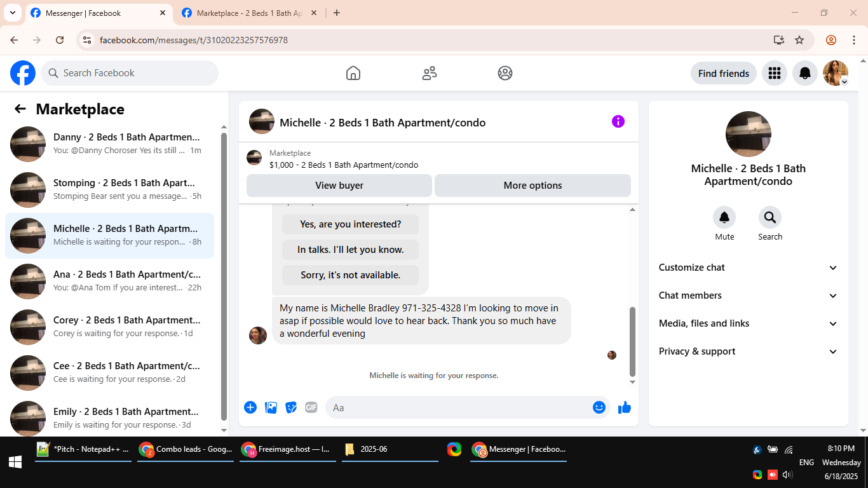
Task: Reply with "Yes, are you interested?"
Action: (x=351, y=224)
